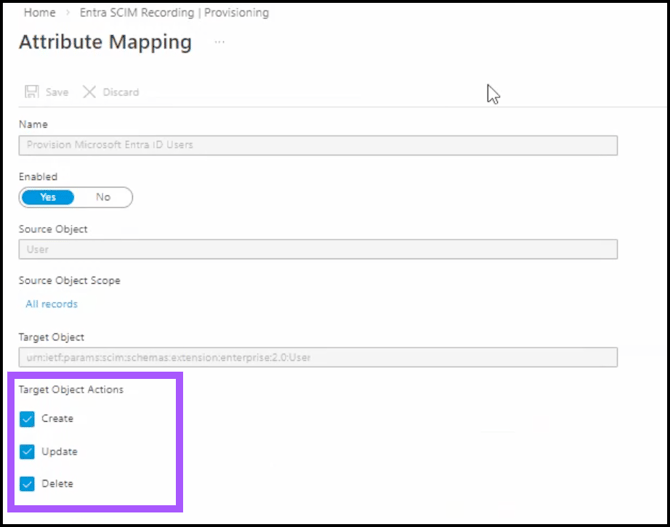670x527 pixels.
Task: Select the Source Object User field
Action: (x=318, y=250)
